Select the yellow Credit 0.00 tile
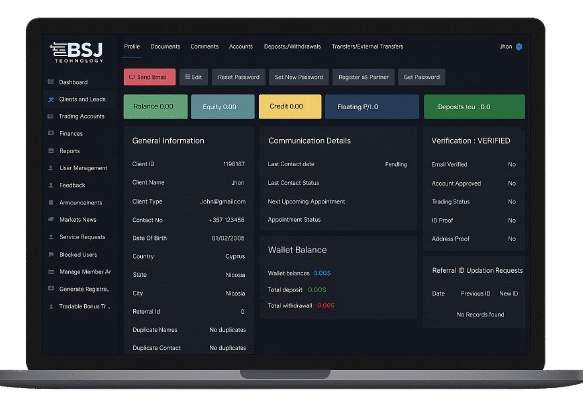Screen dimensions: 583x408 (290, 106)
